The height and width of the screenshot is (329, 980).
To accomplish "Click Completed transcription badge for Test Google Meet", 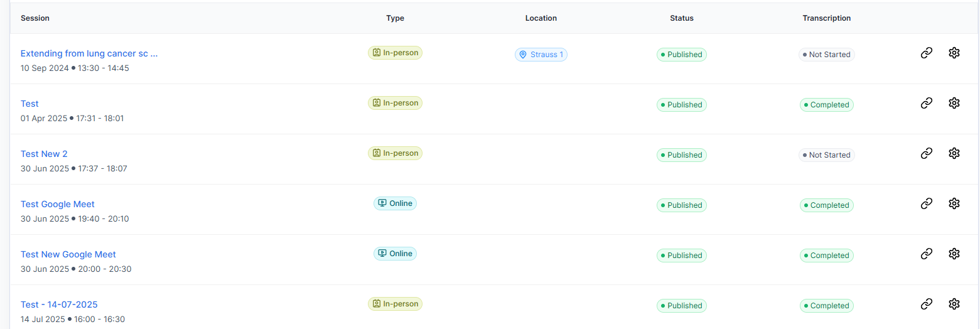I will 826,205.
